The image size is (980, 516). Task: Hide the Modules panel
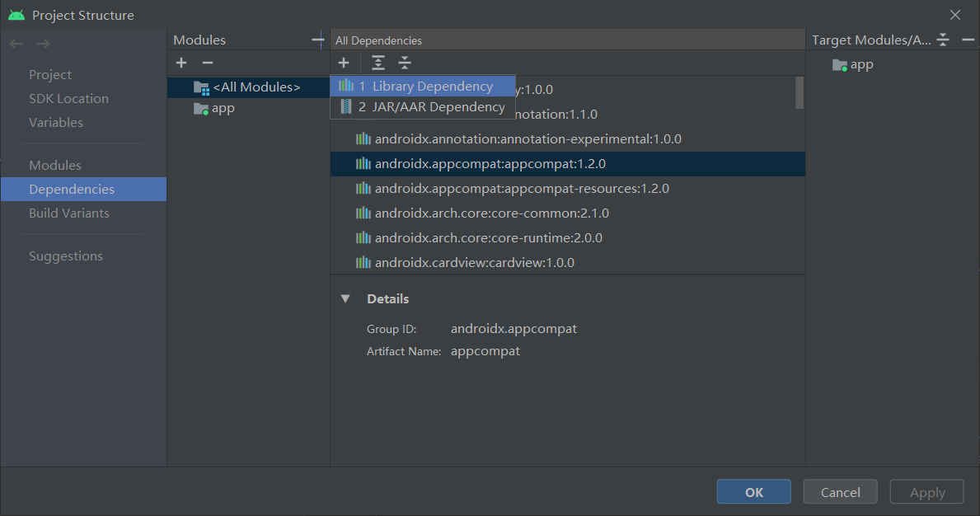click(x=317, y=40)
